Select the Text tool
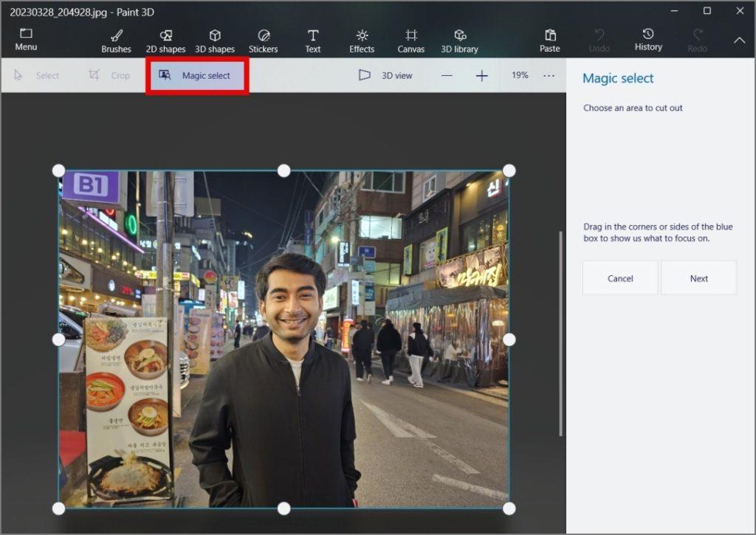 313,41
